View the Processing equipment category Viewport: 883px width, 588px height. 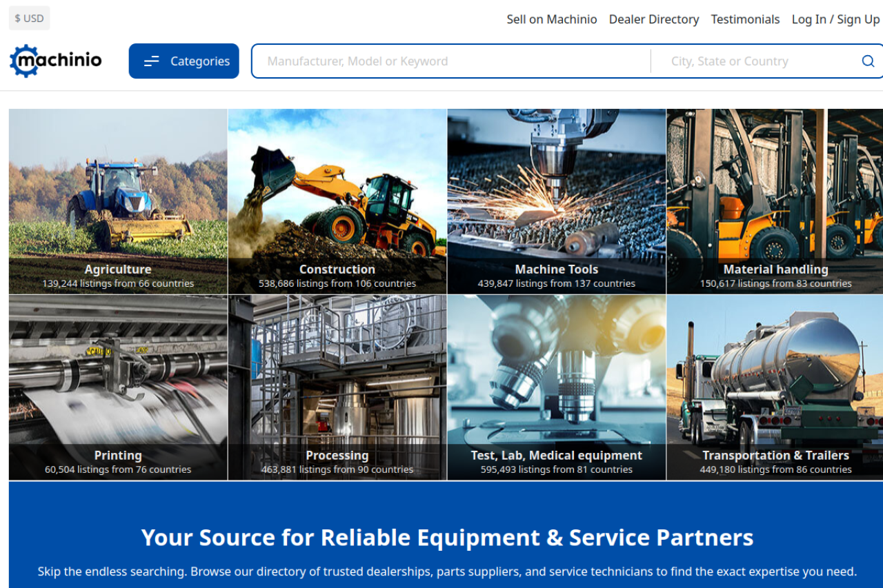click(337, 387)
